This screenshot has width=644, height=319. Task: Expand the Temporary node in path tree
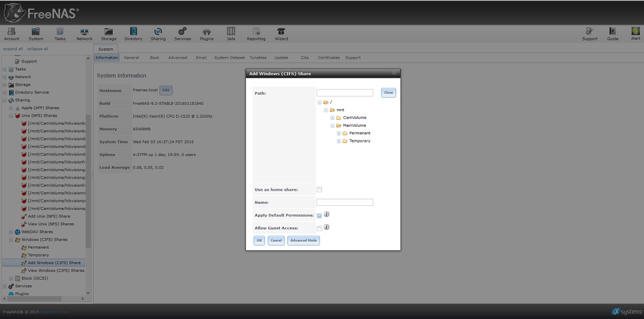(x=339, y=141)
